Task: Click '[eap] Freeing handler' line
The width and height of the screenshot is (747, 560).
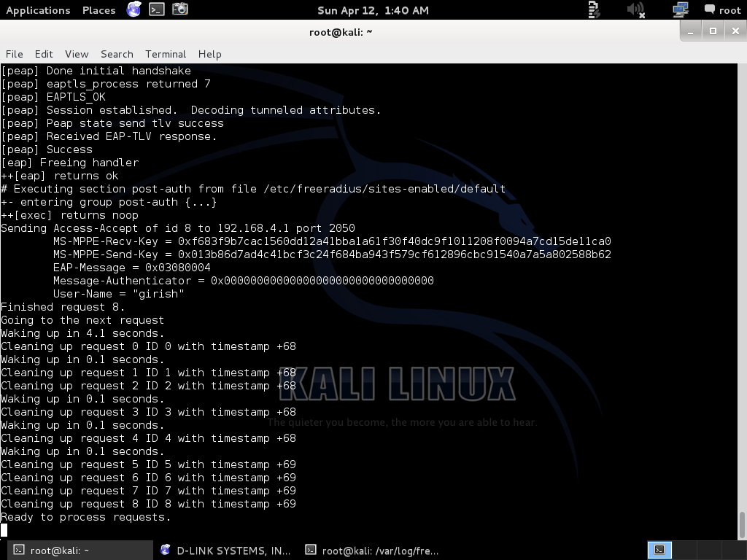Action: [69, 163]
